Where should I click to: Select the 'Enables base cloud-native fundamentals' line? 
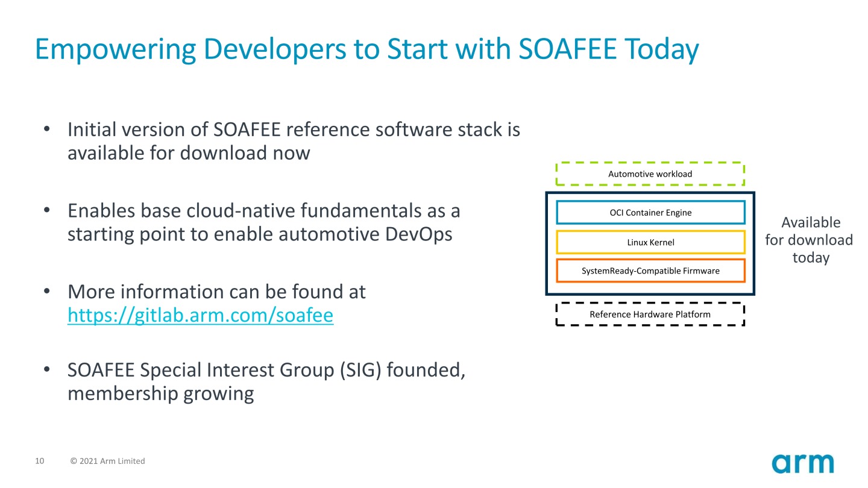click(x=263, y=211)
